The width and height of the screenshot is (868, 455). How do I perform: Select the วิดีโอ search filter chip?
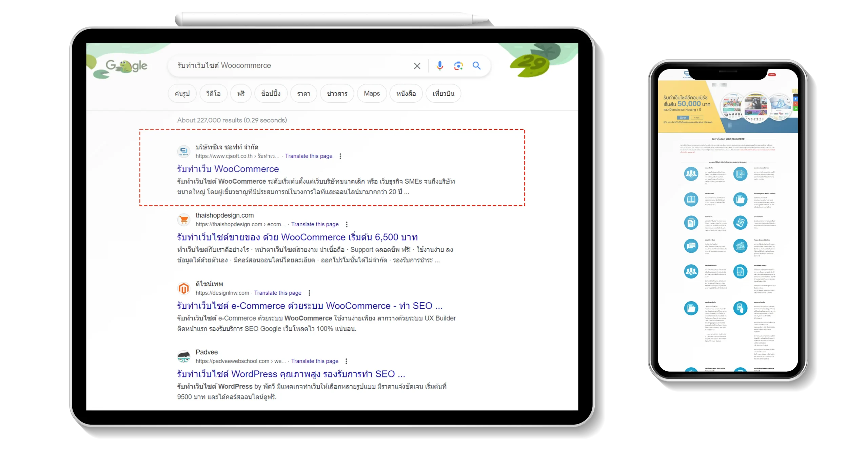pyautogui.click(x=213, y=94)
